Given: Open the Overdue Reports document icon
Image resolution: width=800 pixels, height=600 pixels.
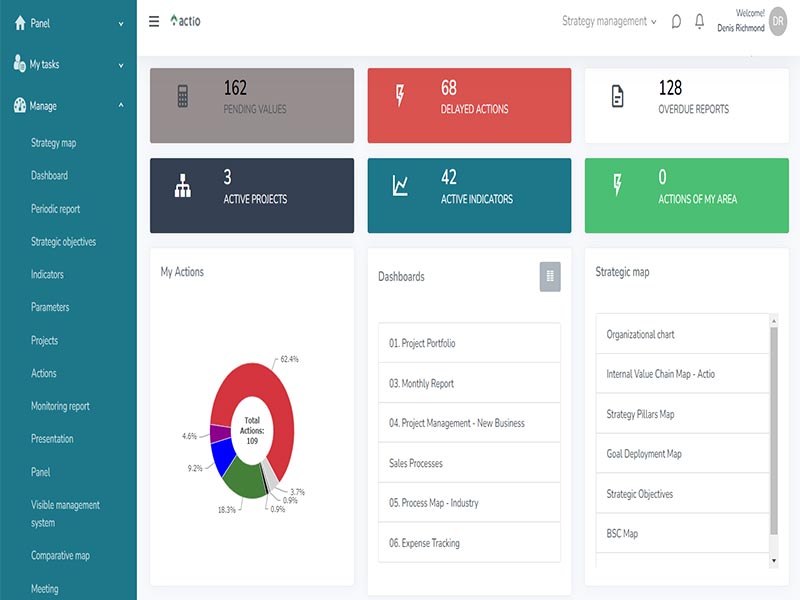Looking at the screenshot, I should pos(619,95).
